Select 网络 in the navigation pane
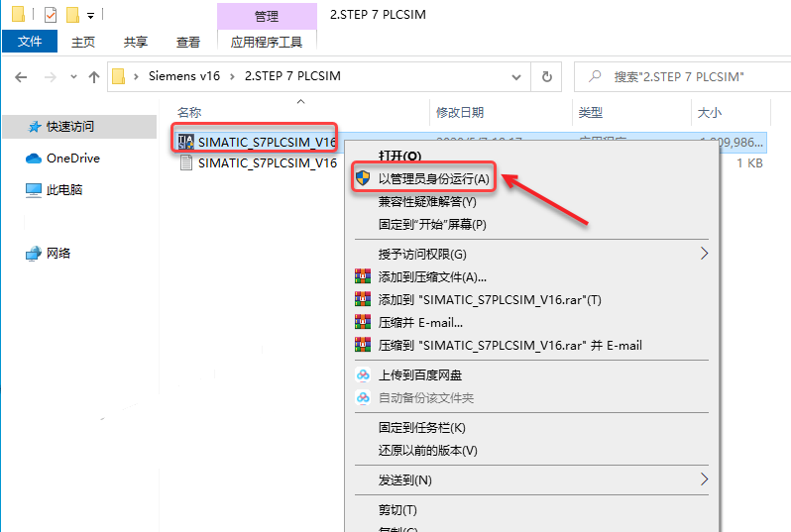This screenshot has width=791, height=532. [x=58, y=254]
